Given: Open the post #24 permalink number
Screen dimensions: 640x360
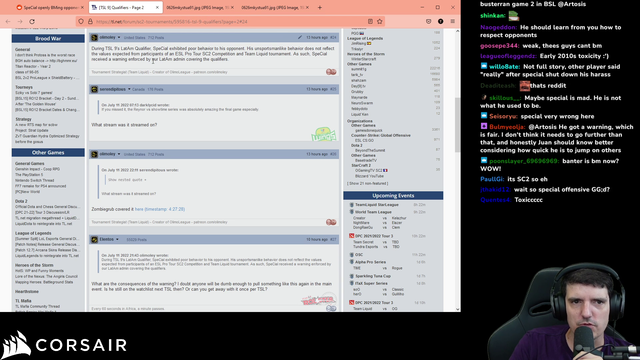Looking at the screenshot, I should (x=333, y=37).
